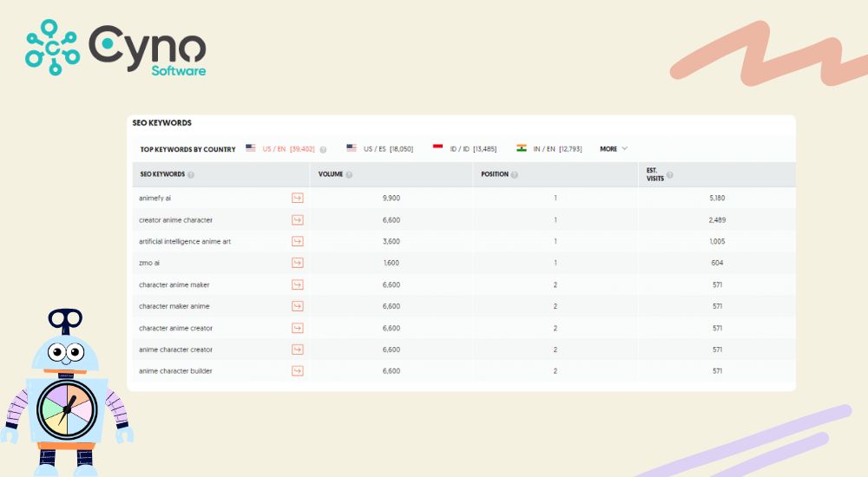Expand the MORE countries dropdown

tap(614, 149)
